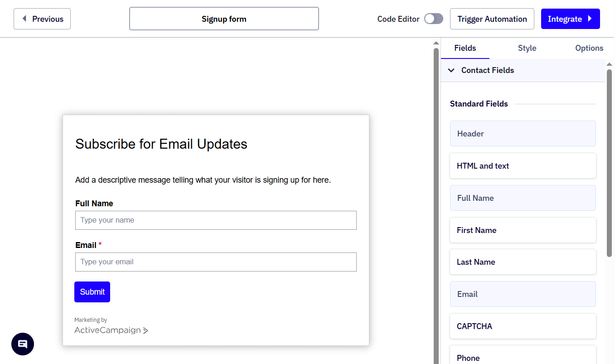Click the Phone field in Standard Fields

(x=523, y=357)
